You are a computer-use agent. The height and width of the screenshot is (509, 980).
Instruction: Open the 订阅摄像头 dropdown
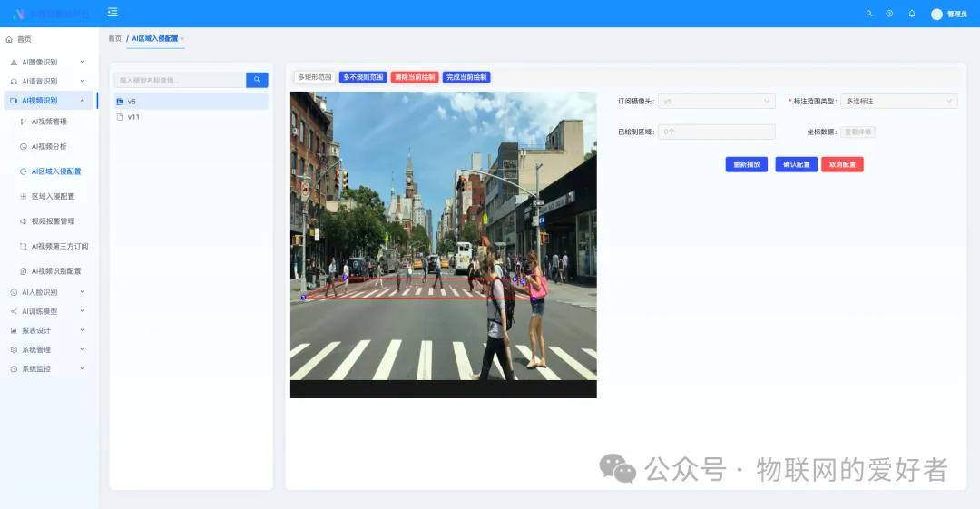[716, 102]
